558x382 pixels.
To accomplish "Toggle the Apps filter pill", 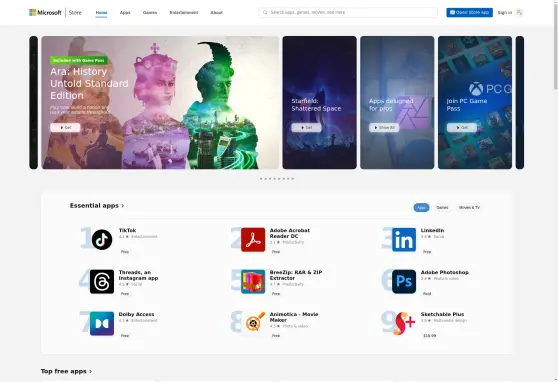I will pos(421,208).
